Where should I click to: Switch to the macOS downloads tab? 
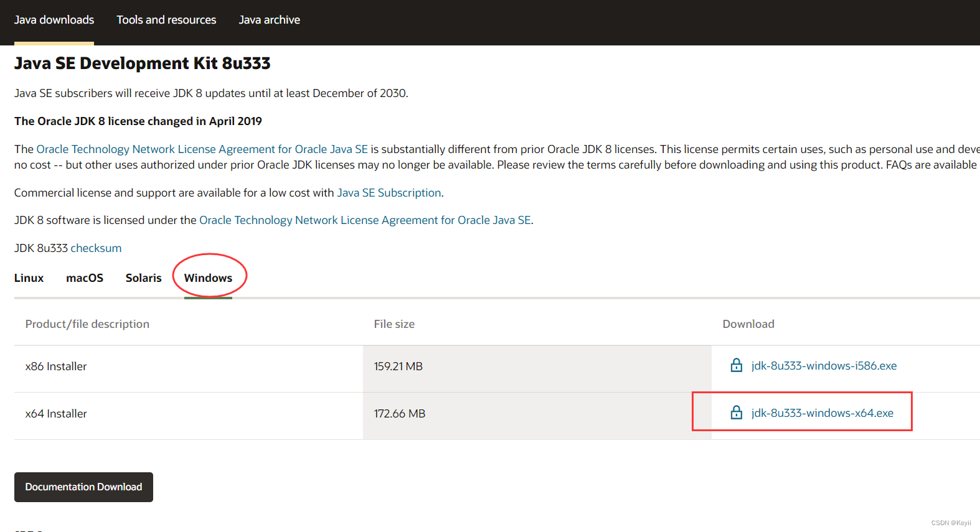pos(85,278)
